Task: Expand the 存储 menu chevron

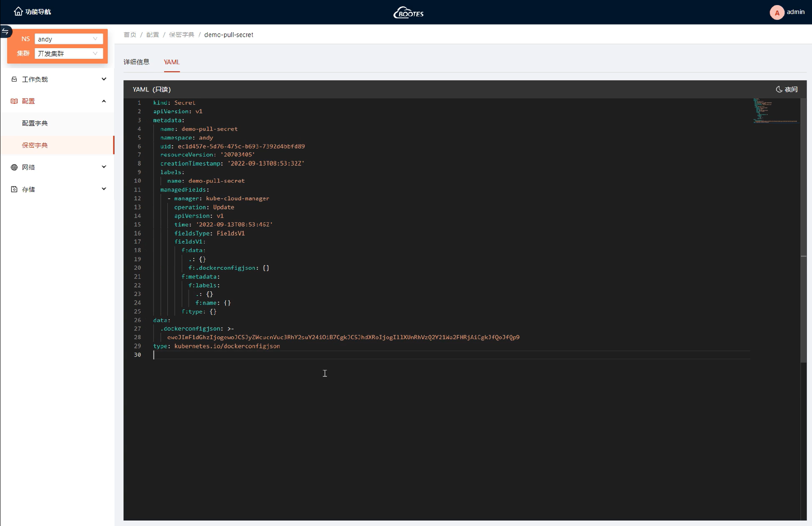Action: pos(104,189)
